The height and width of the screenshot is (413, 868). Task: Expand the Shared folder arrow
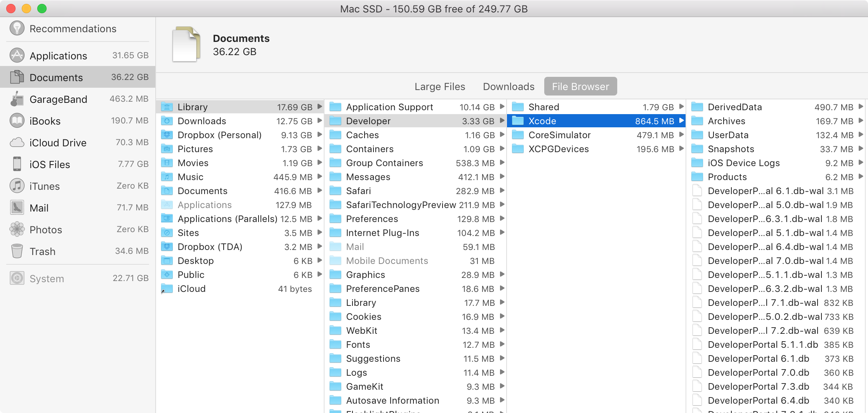(681, 107)
